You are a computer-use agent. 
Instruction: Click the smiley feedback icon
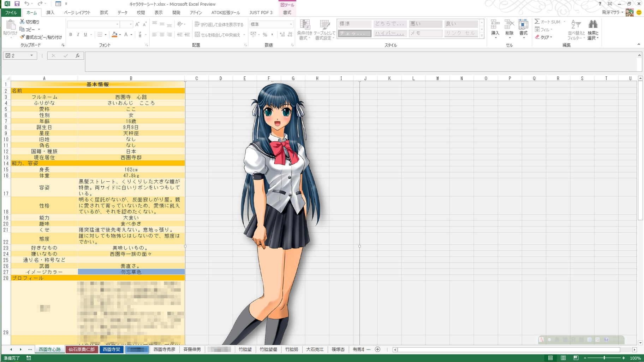pos(639,12)
